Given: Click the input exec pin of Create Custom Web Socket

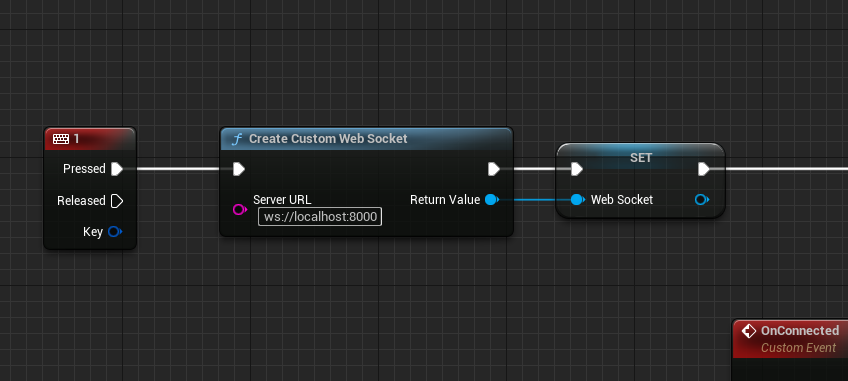Looking at the screenshot, I should tap(239, 169).
